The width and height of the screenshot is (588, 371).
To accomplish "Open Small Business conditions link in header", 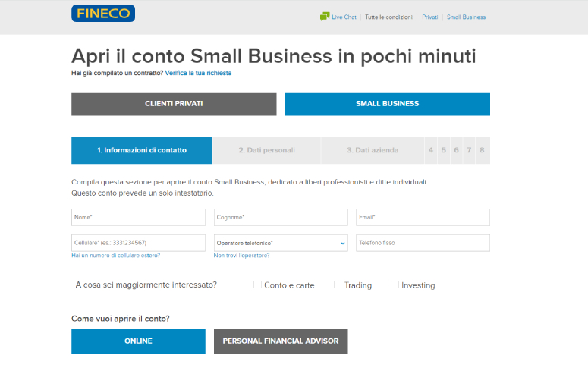I will point(466,17).
